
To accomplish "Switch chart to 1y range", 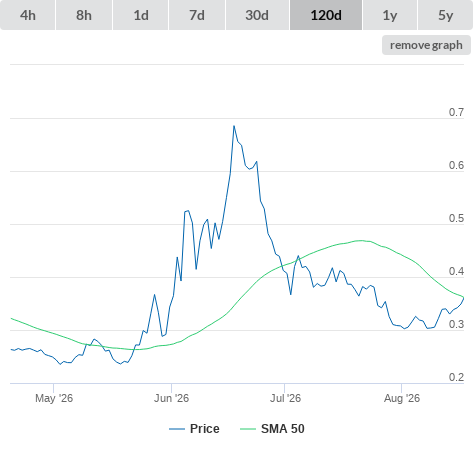I will coord(390,15).
